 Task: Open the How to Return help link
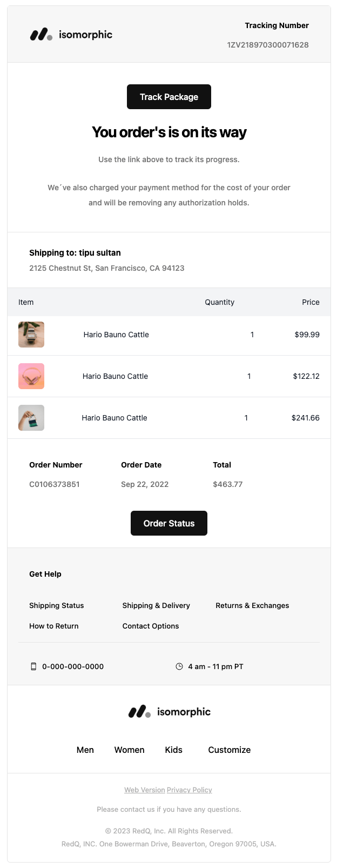click(53, 626)
